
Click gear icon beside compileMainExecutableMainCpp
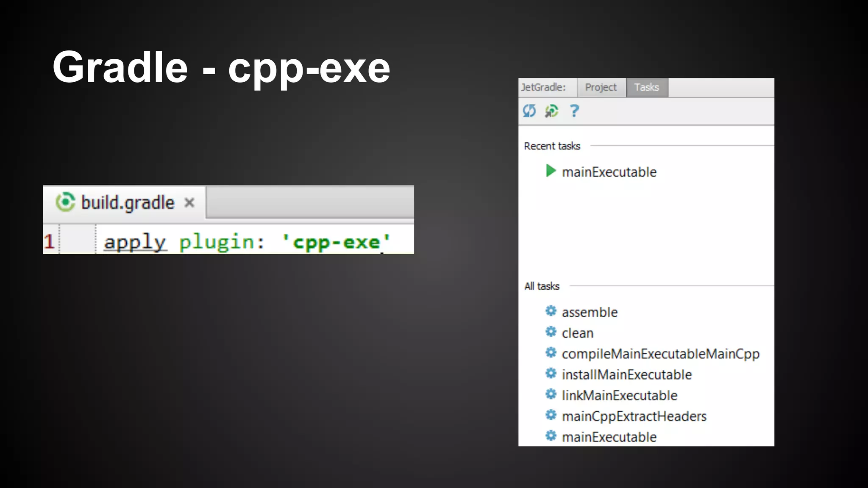coord(551,352)
